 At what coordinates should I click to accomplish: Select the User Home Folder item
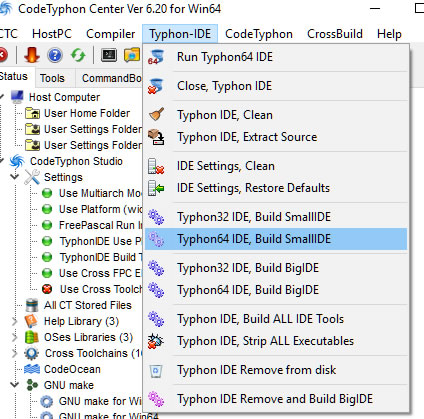[87, 113]
